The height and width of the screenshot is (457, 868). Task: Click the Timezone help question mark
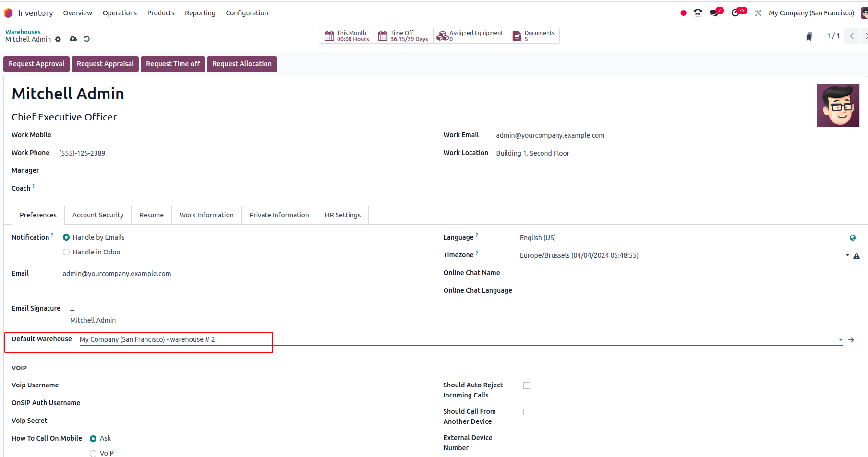click(x=477, y=253)
